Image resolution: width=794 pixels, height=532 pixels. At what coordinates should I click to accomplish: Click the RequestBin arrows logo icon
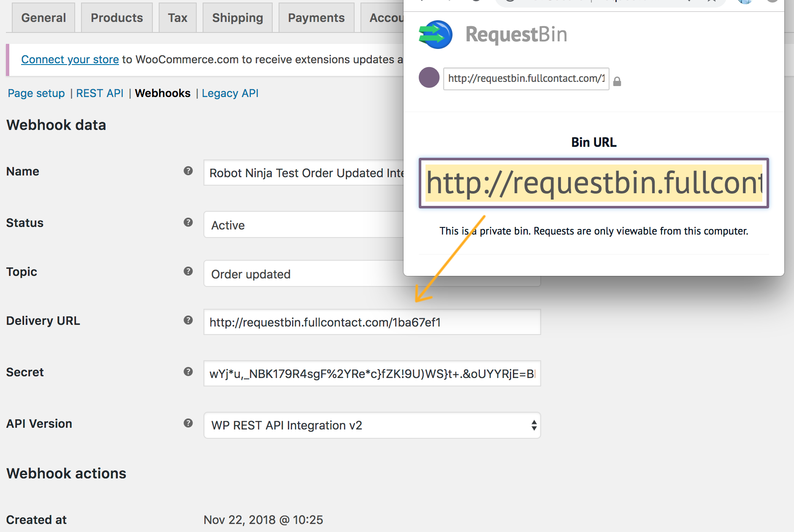point(436,35)
